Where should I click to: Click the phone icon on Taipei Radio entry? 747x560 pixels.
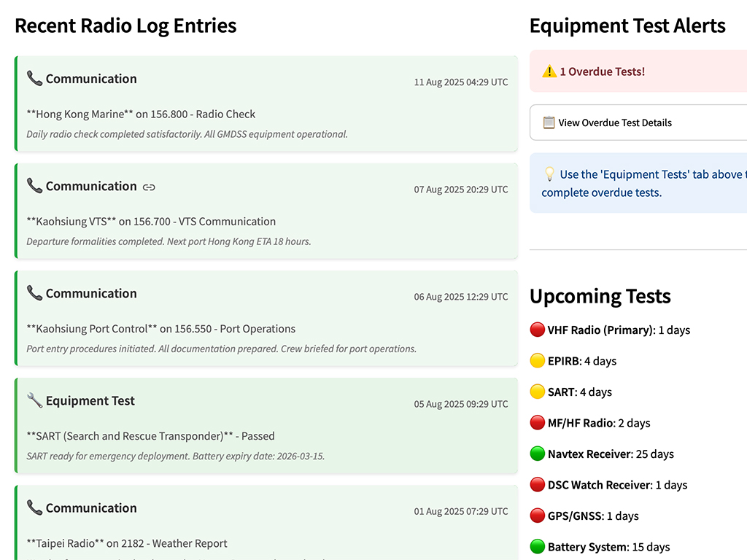coord(34,507)
